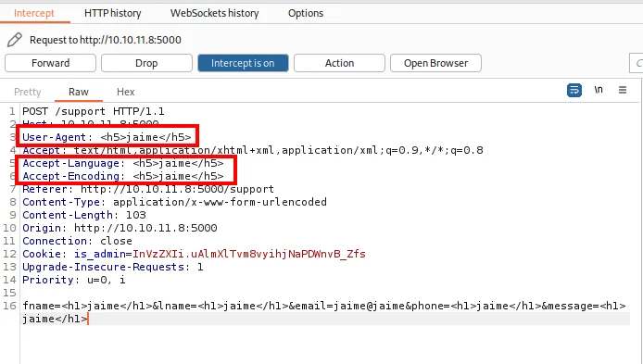643x364 pixels.
Task: Toggle the word wrap icon in the editor toolbar
Action: (x=574, y=90)
